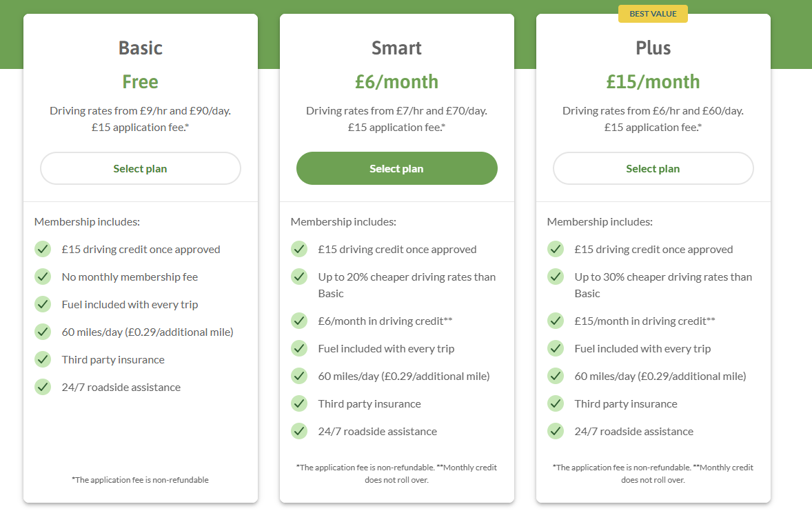
Task: Click Basic checkmark for Third party insurance
Action: click(x=43, y=359)
